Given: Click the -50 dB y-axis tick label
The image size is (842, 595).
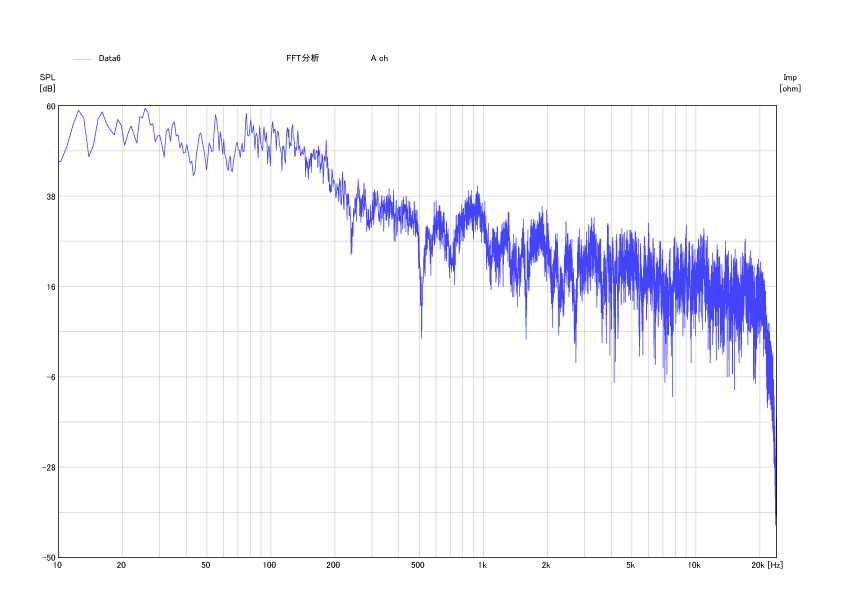Looking at the screenshot, I should 49,557.
